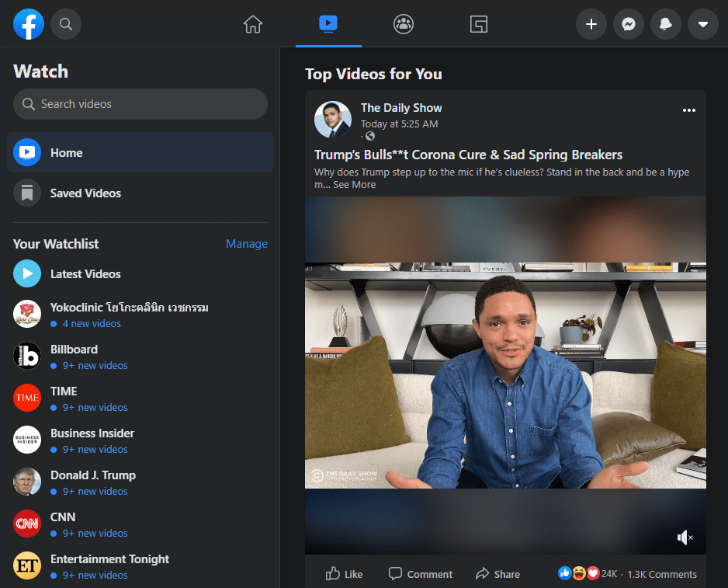Open Latest Videos in the watchlist
The image size is (728, 588).
point(140,273)
